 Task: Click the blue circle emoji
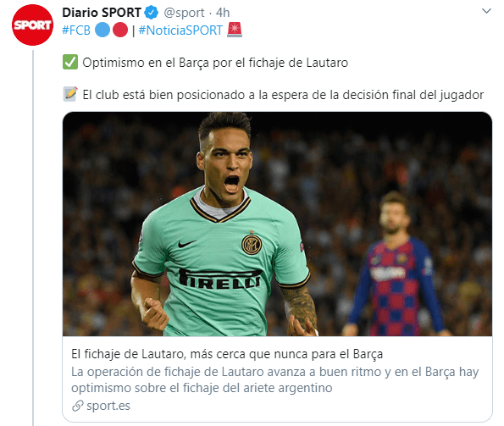pos(102,30)
